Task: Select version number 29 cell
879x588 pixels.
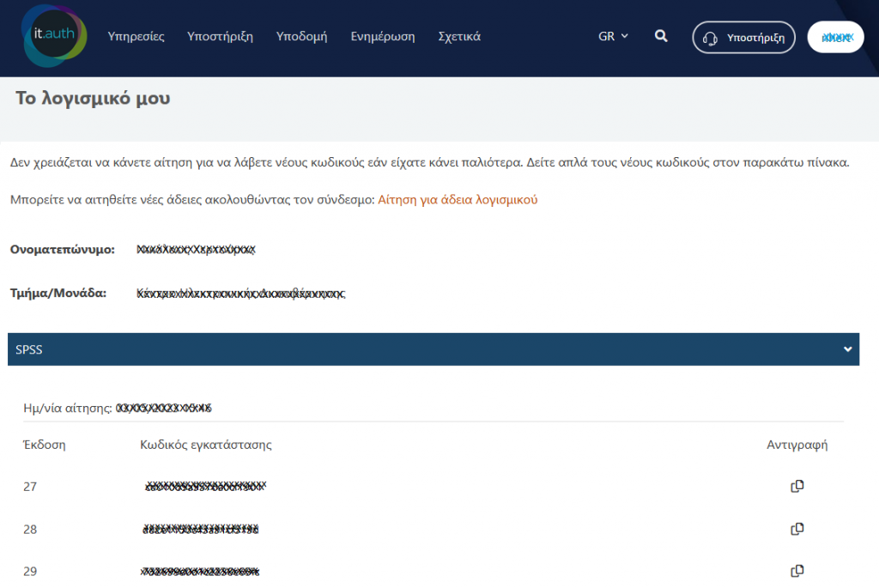Action: click(30, 571)
